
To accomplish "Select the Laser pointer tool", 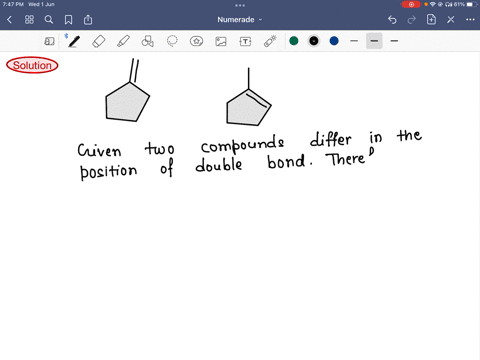I will 270,41.
